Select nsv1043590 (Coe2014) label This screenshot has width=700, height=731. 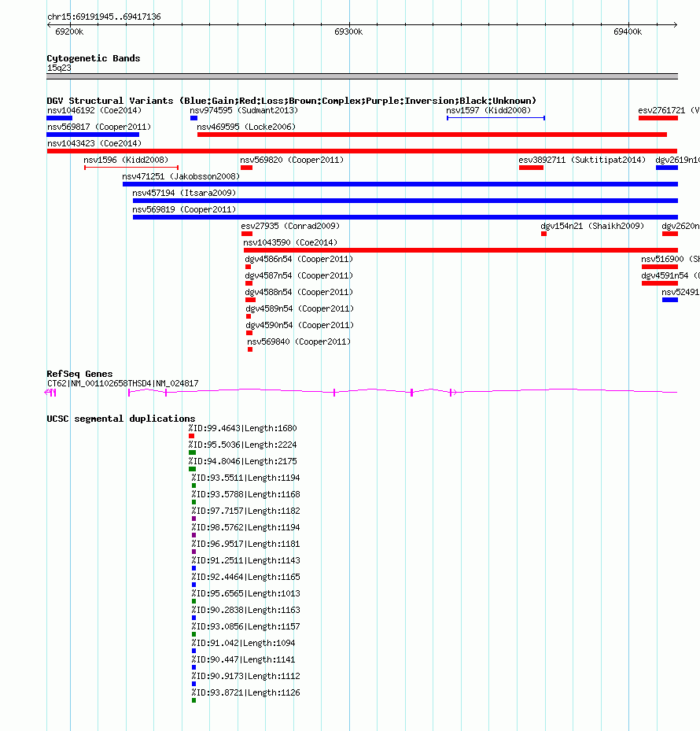290,243
